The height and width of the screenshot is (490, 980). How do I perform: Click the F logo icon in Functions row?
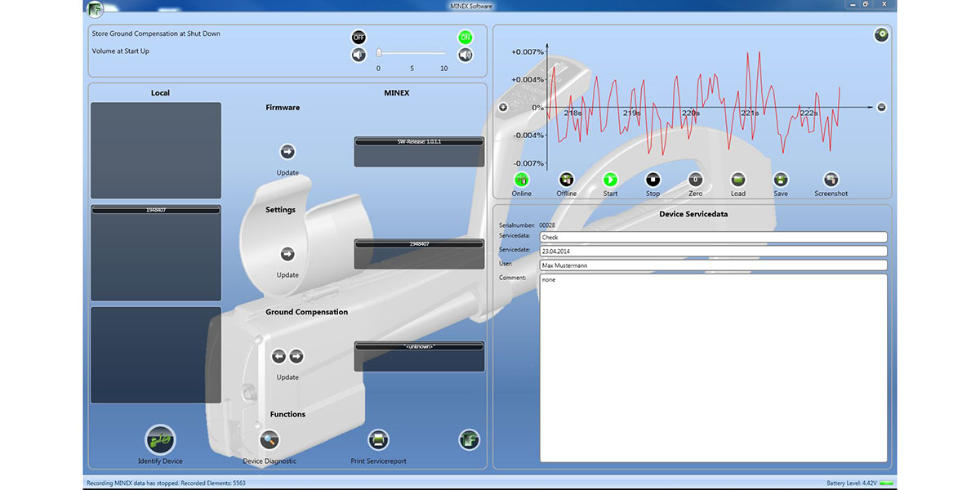469,440
